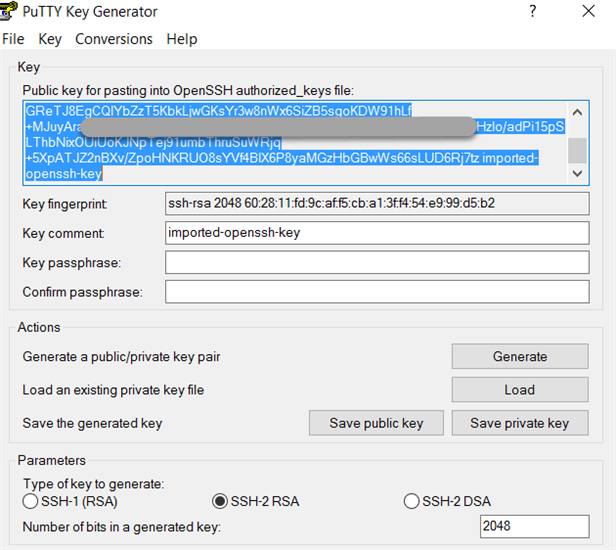Click 'Save the generated key' text

pos(92,424)
